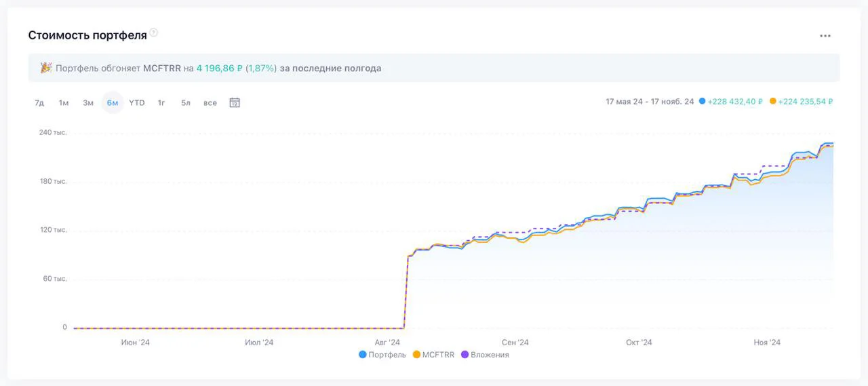Click the 120 тыс. axis label

[53, 231]
